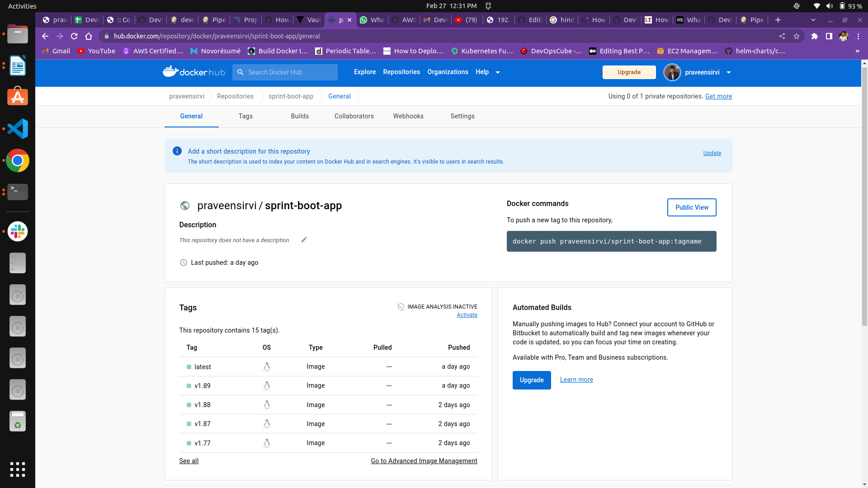The width and height of the screenshot is (868, 488).
Task: Click Explore in the top navigation
Action: (365, 72)
